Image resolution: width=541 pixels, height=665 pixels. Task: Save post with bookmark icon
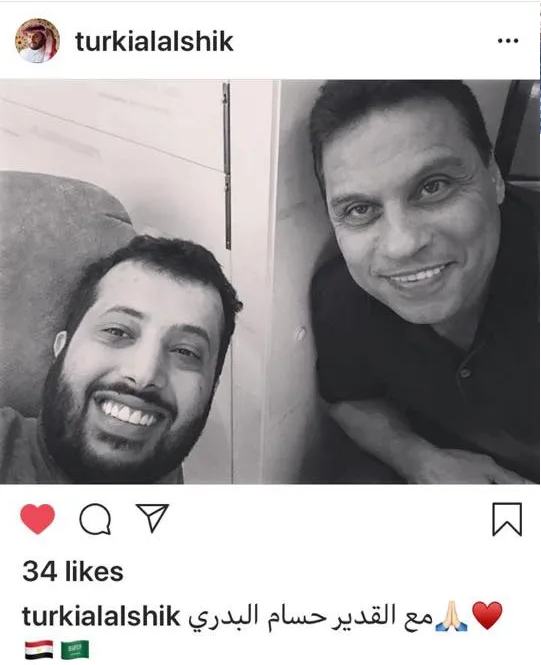point(507,519)
